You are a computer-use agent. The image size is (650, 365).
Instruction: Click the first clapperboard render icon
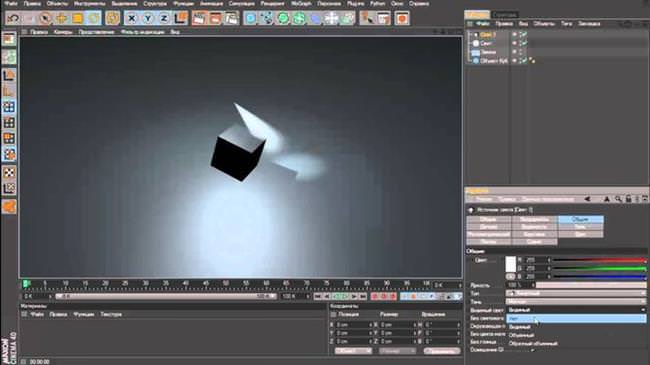tap(199, 18)
